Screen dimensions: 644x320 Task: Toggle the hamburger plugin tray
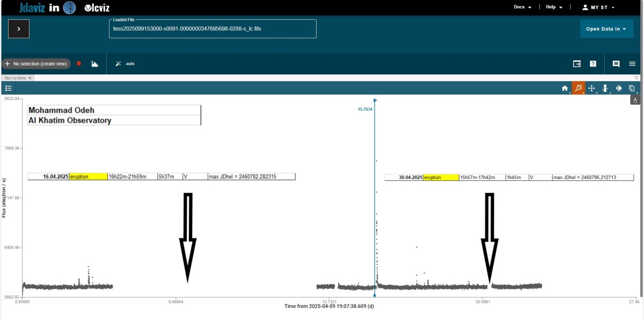click(x=632, y=63)
